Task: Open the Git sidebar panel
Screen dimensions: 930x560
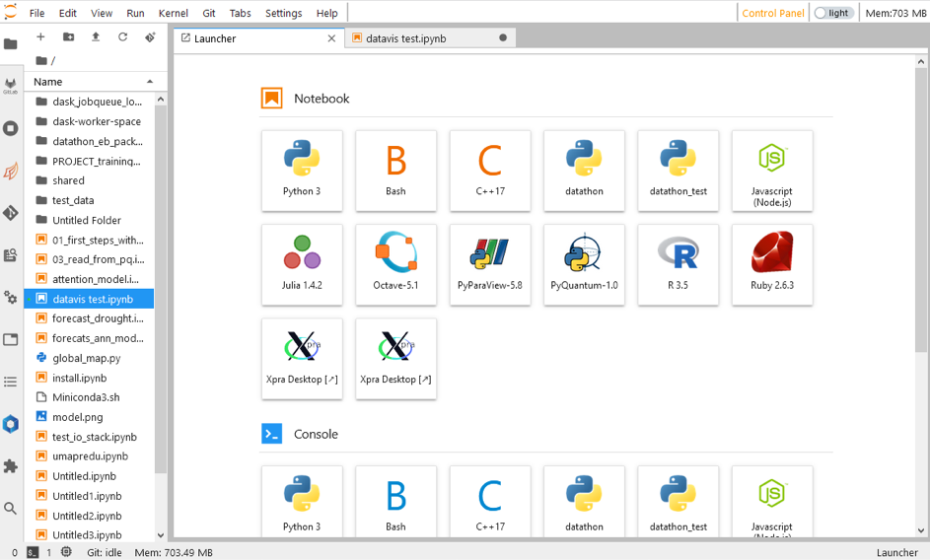Action: pos(11,213)
